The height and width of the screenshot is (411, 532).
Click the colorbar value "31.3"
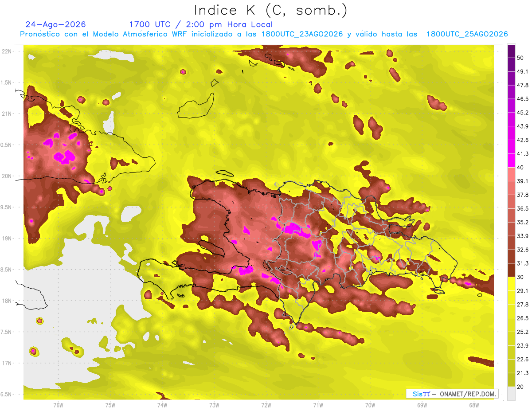(x=523, y=263)
